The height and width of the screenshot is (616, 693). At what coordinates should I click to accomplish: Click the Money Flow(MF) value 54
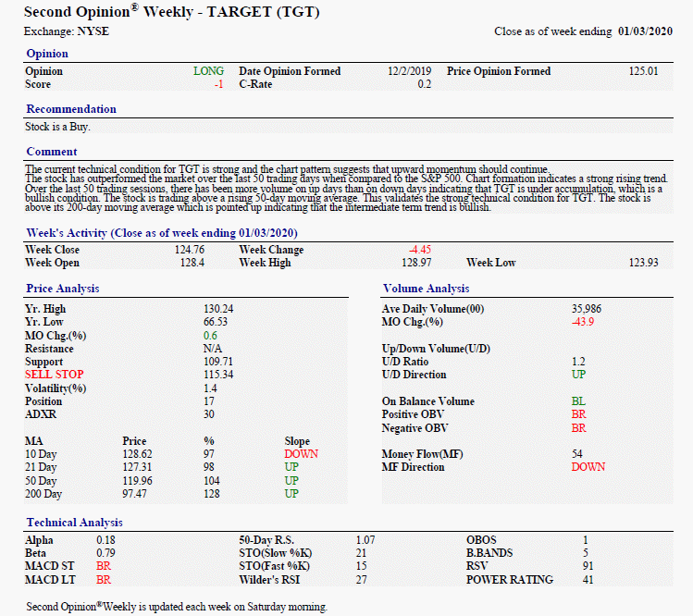pos(576,454)
